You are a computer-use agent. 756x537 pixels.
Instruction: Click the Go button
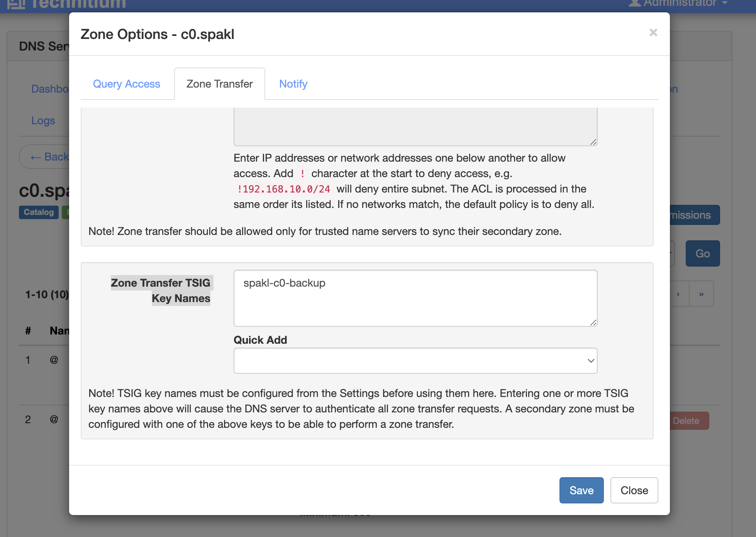point(702,253)
